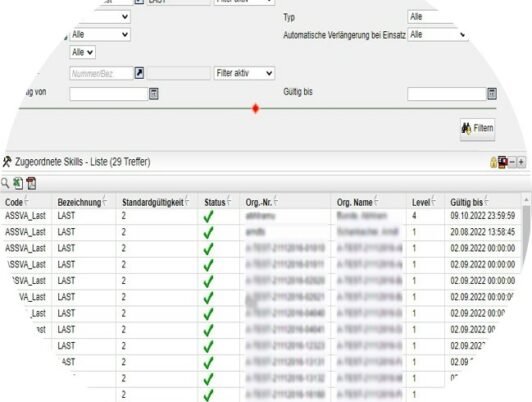Open the lookup arrow icon beside Nummer/Bez

[x=139, y=73]
